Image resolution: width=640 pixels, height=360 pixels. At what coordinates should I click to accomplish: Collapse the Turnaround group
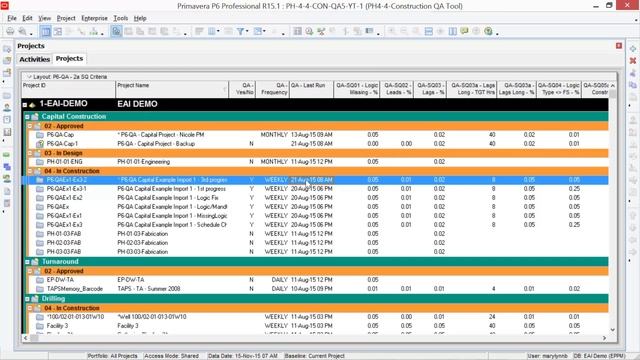(27, 262)
